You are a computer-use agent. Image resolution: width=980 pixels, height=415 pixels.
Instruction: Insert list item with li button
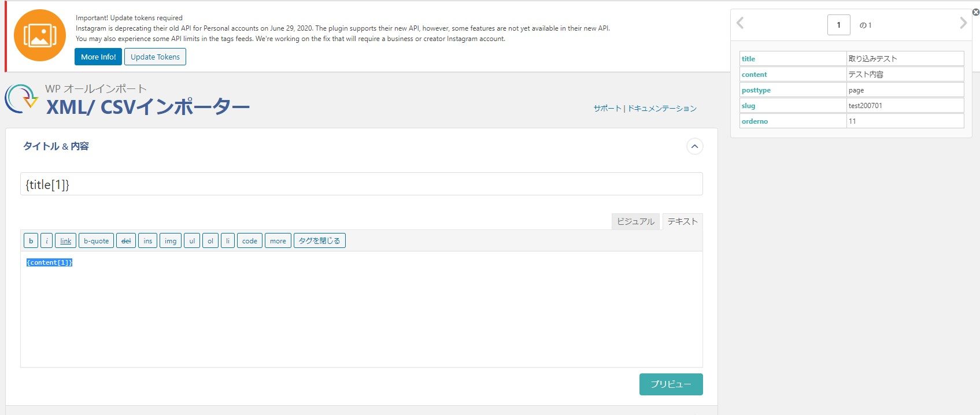[x=228, y=240]
